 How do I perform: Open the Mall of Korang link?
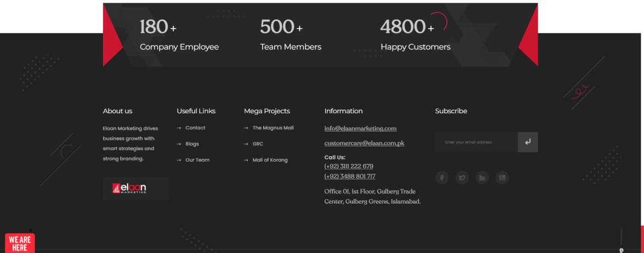coord(270,160)
